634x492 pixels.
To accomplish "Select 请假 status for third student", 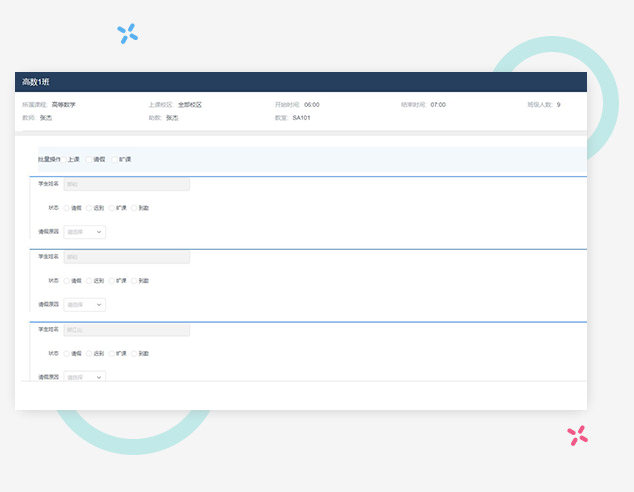I will point(67,354).
